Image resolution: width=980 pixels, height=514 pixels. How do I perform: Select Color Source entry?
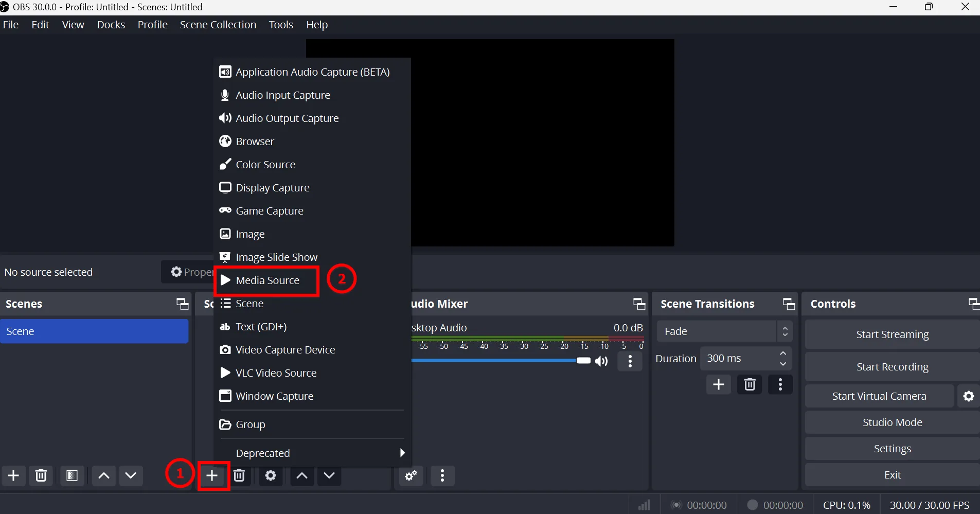point(312,165)
